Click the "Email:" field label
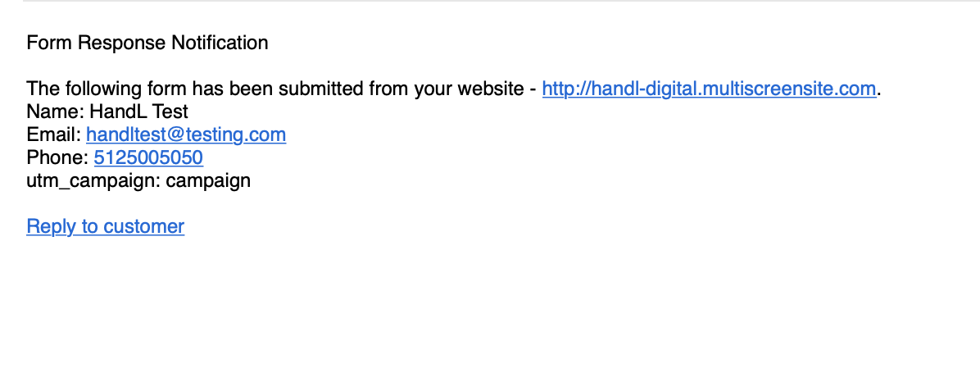 tap(53, 134)
